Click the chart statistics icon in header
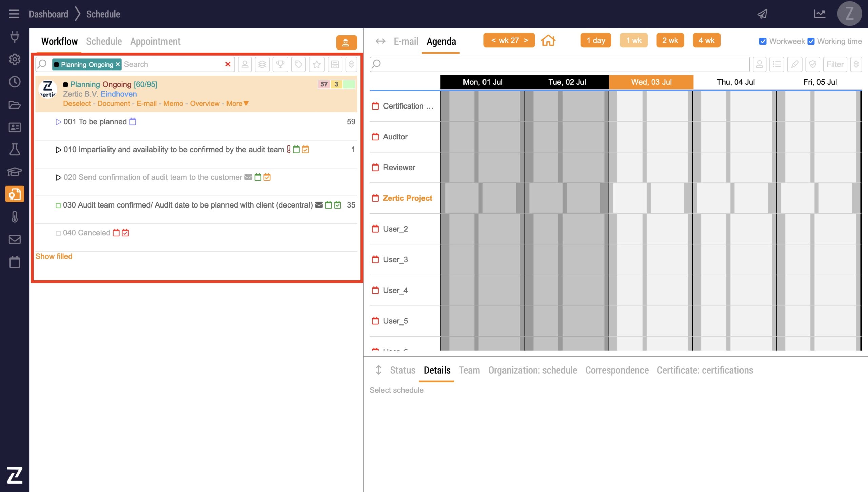Screen dimensions: 868x492 820,14
